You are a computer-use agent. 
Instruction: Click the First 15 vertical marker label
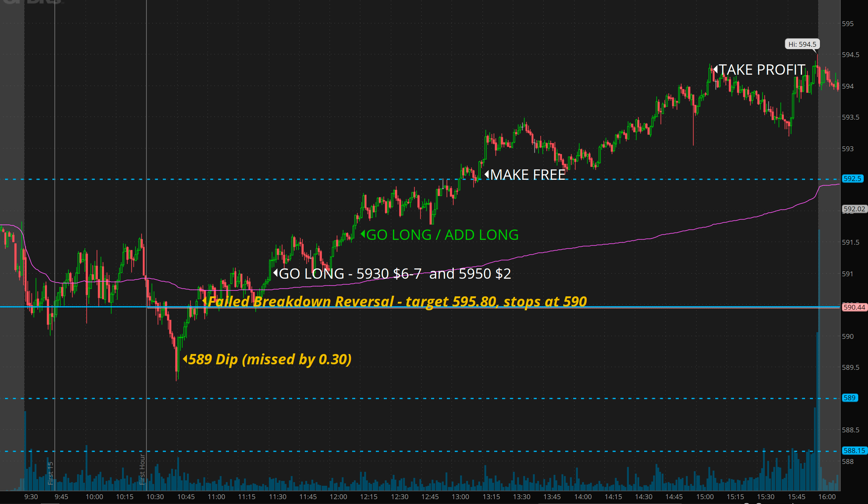click(x=50, y=473)
